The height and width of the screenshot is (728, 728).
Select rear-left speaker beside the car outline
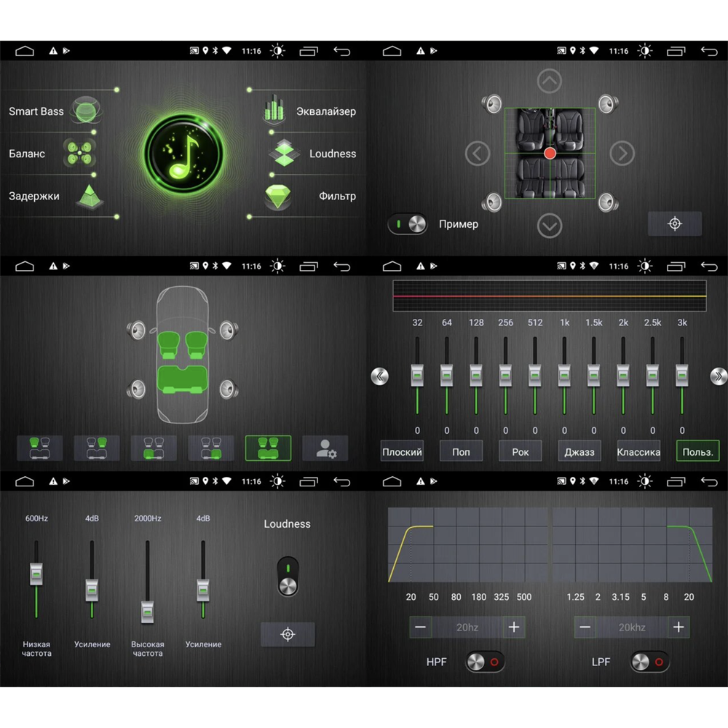(137, 389)
